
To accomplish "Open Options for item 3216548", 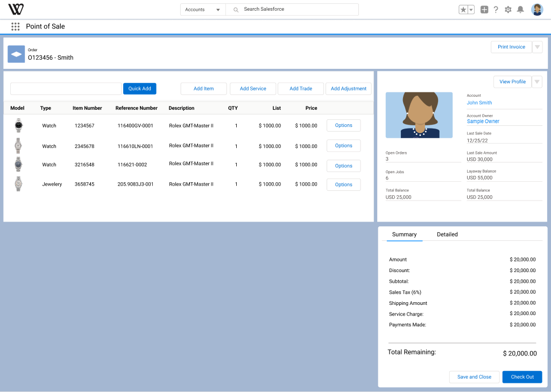I will point(344,166).
